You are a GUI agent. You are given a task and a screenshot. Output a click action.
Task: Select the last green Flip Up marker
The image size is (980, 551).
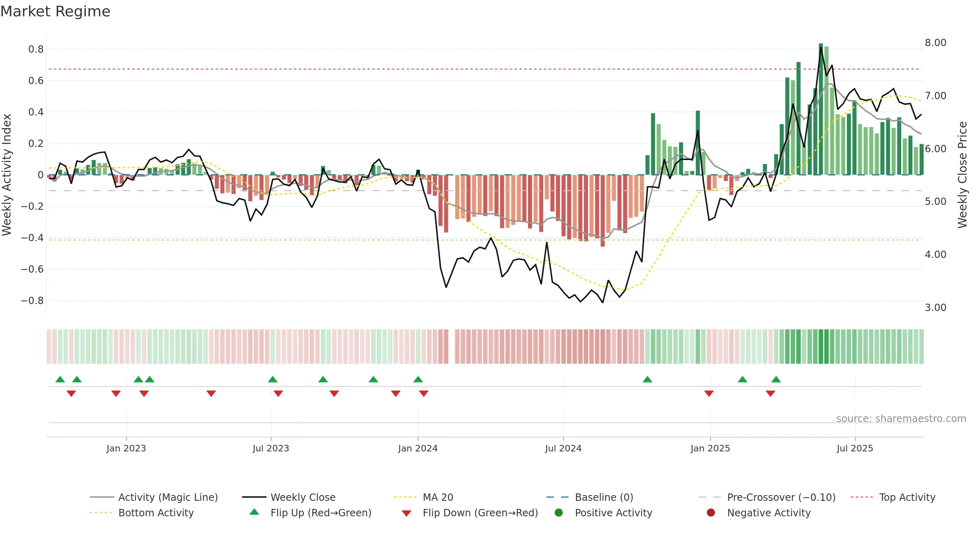coord(776,380)
